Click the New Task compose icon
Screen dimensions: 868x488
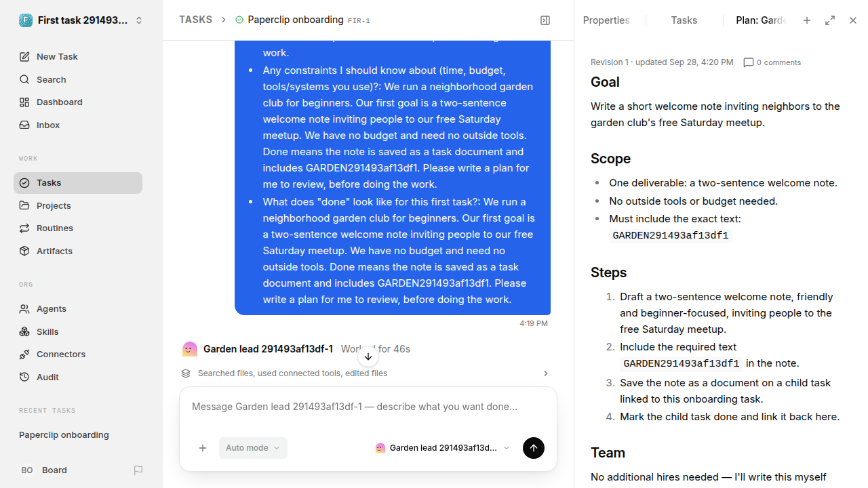pos(24,57)
